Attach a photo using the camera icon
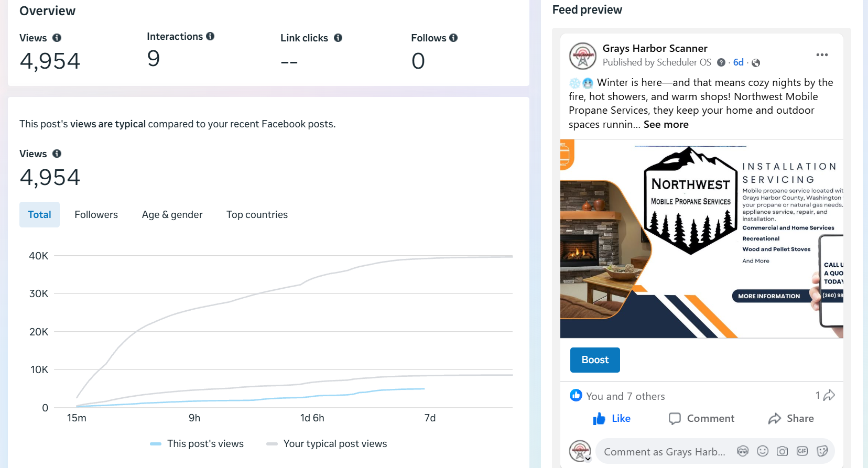 point(782,451)
